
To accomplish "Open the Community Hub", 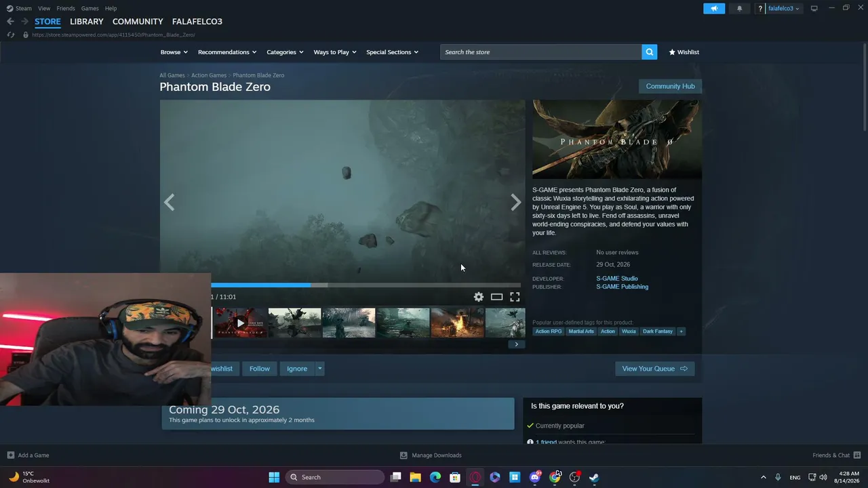I will point(670,86).
